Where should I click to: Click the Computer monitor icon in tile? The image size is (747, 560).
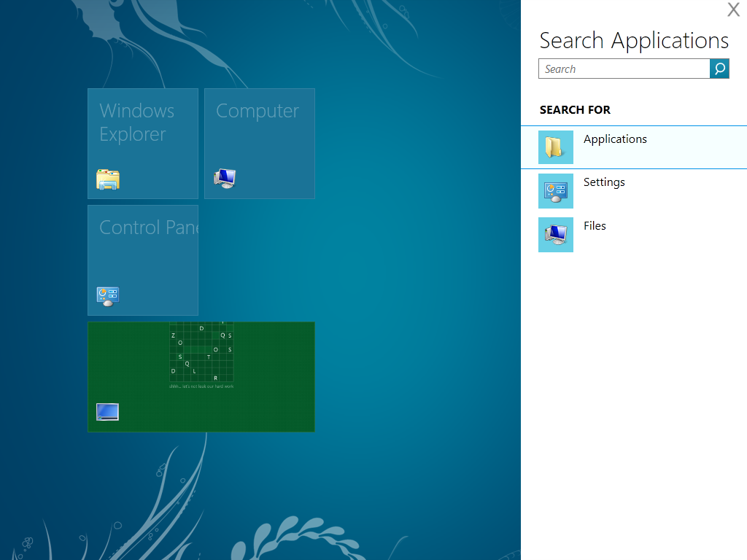click(x=225, y=179)
